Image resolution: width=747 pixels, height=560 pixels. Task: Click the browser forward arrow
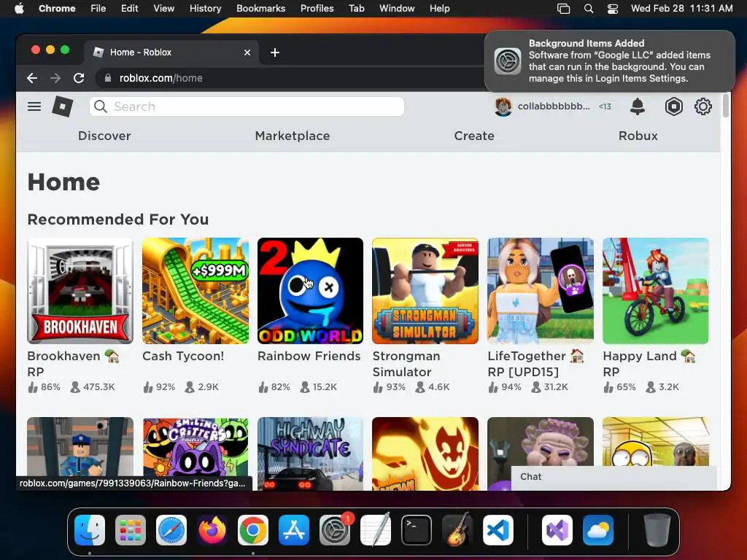(x=55, y=78)
